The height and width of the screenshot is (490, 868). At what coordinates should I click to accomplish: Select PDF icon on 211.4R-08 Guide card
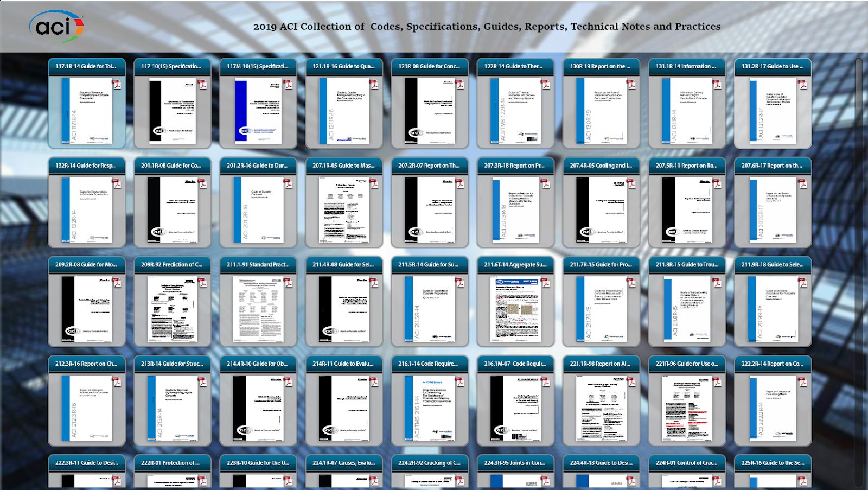coord(374,283)
